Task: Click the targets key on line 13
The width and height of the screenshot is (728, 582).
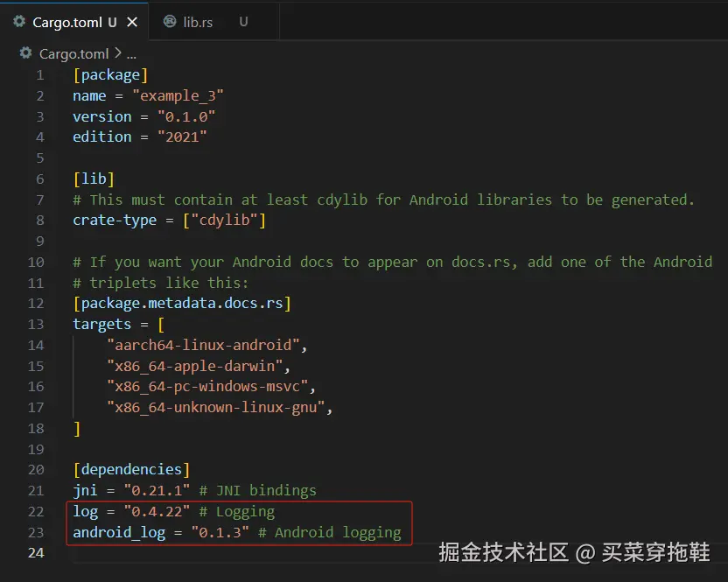Action: pos(102,324)
